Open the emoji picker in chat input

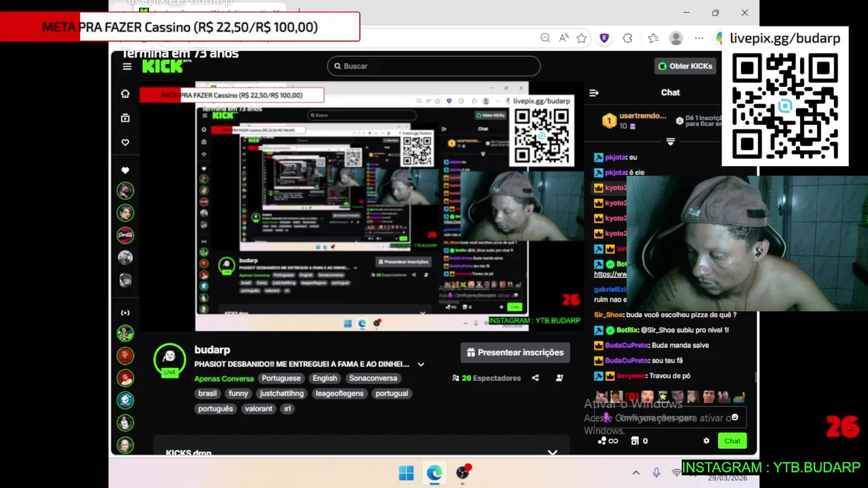(x=734, y=418)
